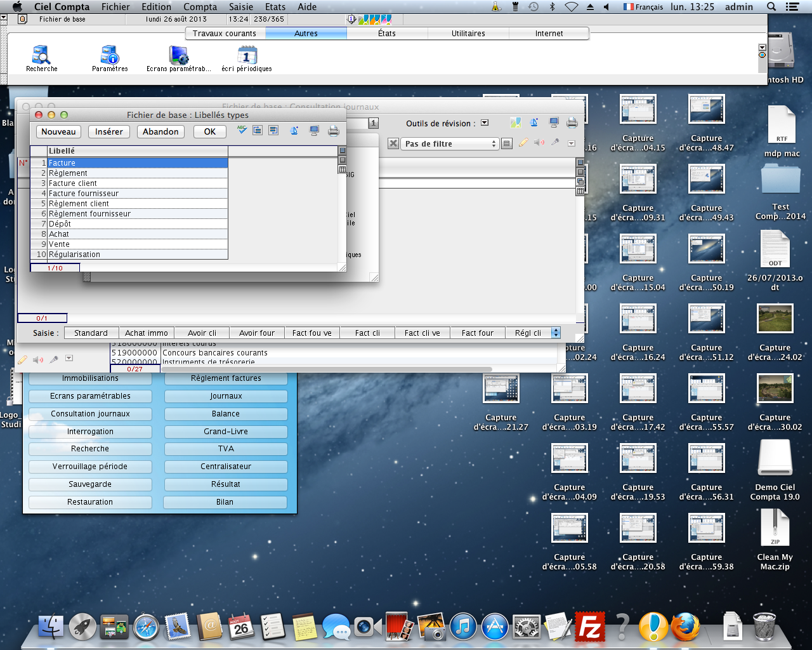Open the Outils de révision dropdown

[x=485, y=123]
